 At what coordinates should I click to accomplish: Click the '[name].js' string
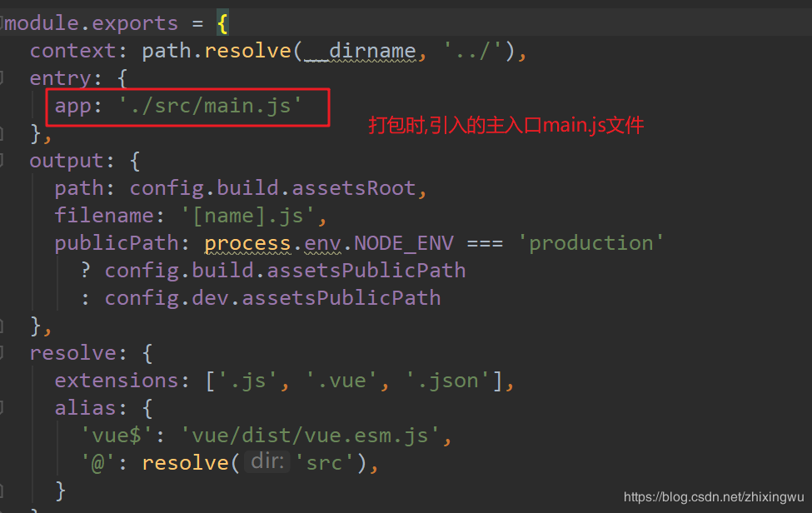(247, 216)
